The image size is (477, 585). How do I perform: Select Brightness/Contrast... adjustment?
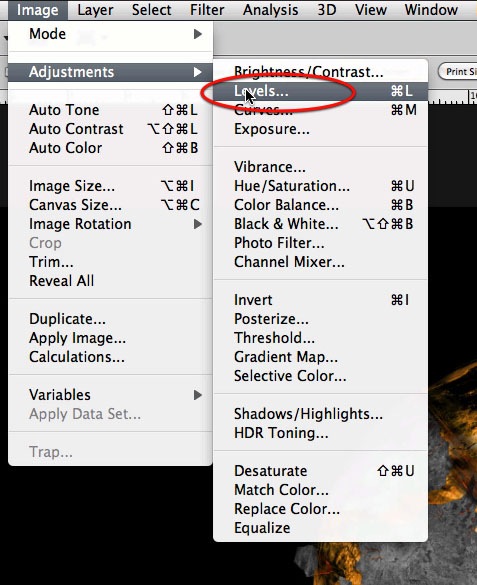[320, 72]
